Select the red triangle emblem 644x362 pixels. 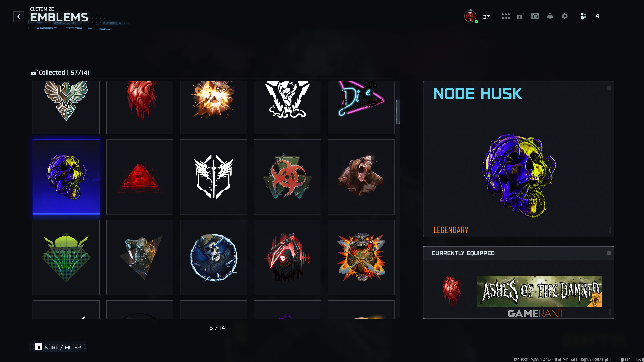tap(140, 177)
